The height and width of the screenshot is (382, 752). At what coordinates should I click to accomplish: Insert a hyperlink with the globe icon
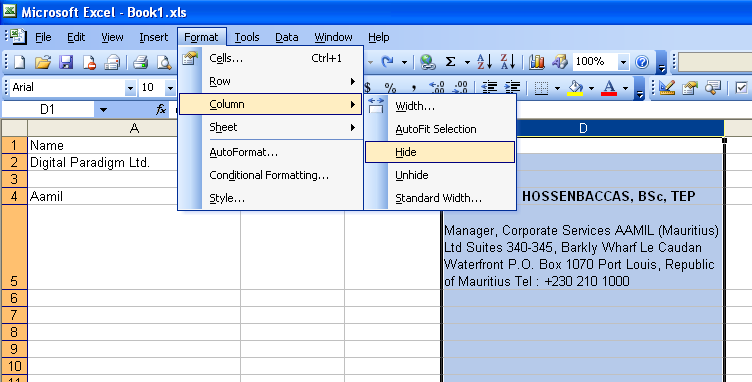point(427,61)
